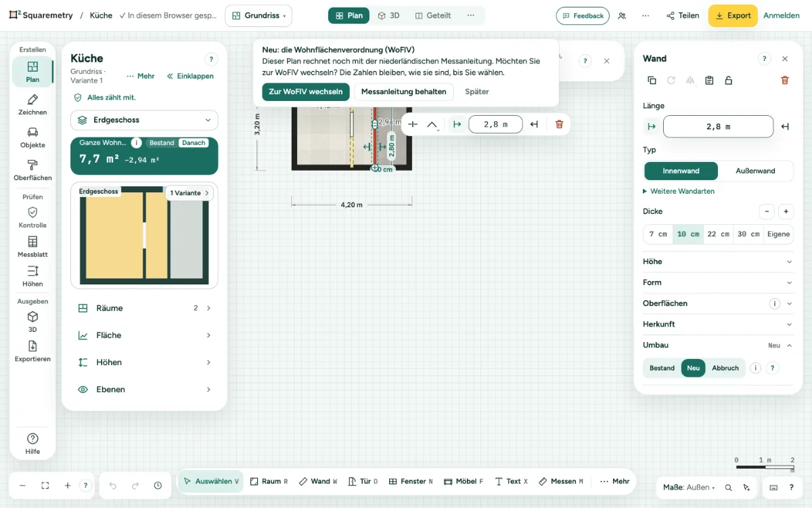The height and width of the screenshot is (508, 812).
Task: Switch to the Geteilt view tab
Action: (x=433, y=16)
